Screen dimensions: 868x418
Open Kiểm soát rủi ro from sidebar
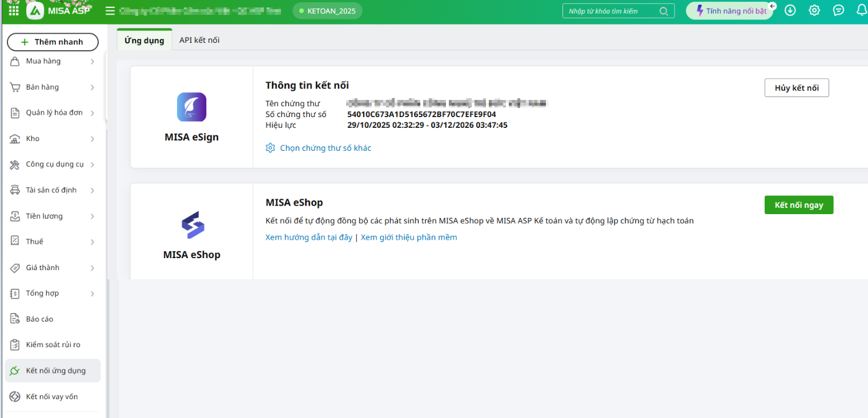tap(53, 345)
